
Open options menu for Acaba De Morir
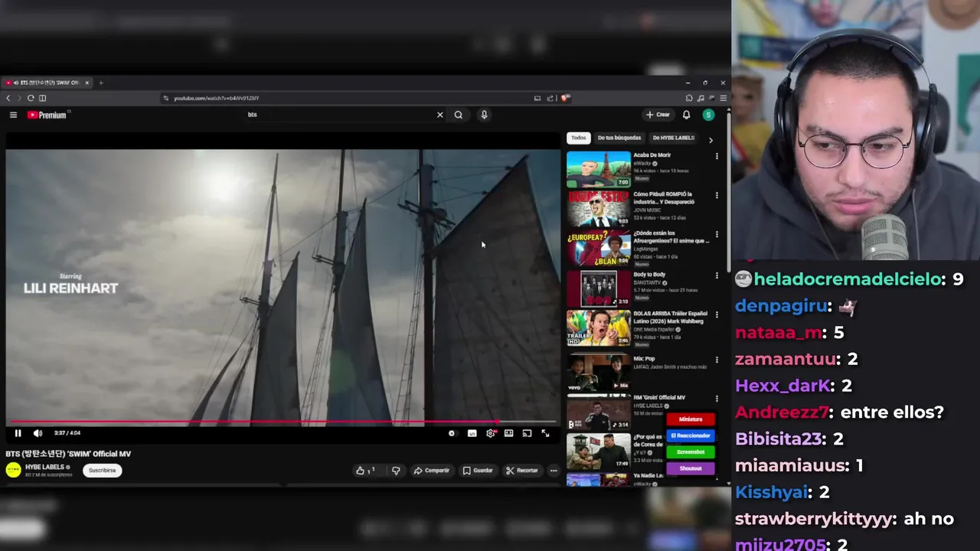[717, 156]
